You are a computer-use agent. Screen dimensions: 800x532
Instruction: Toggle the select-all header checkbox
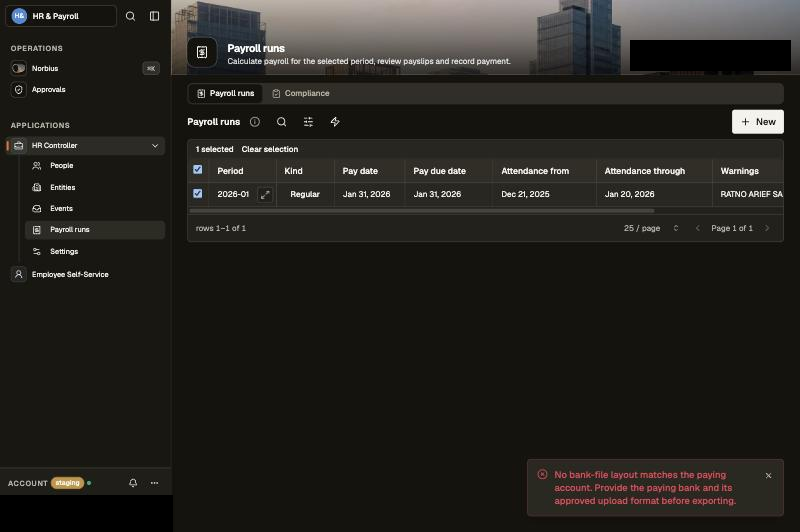tap(198, 170)
